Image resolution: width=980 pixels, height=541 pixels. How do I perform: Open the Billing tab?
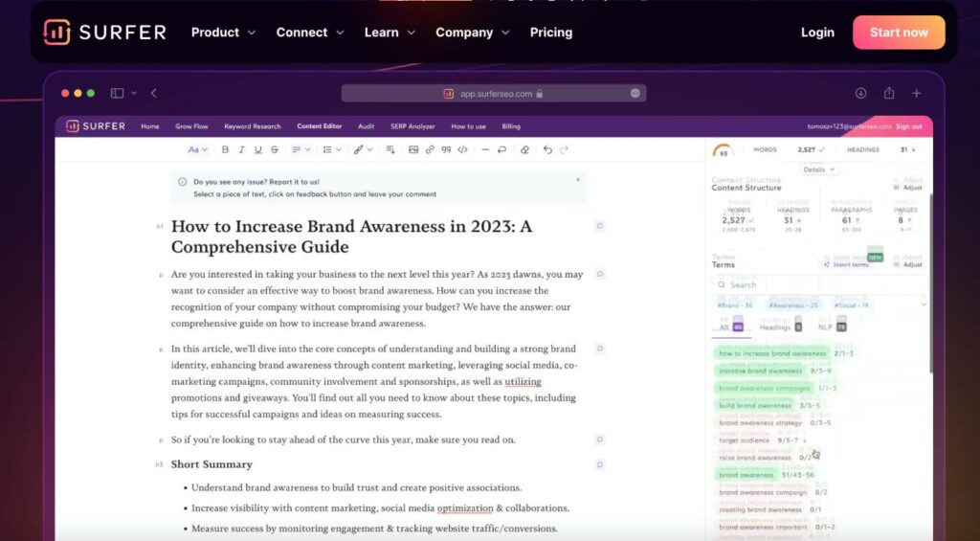511,126
